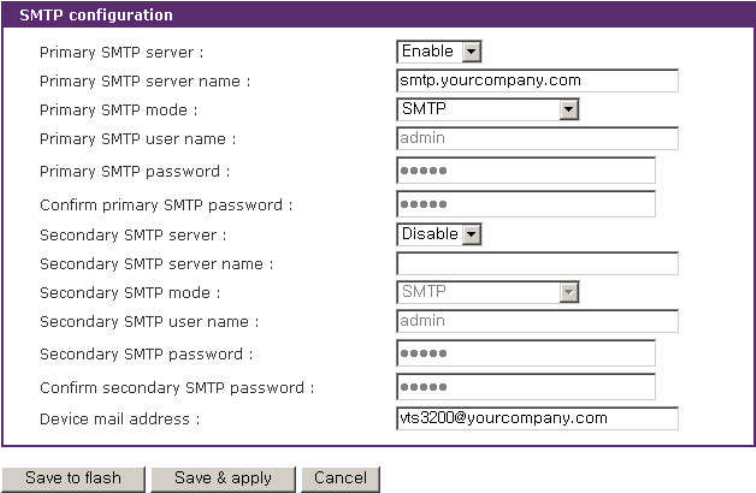Click the Secondary SMTP server dropdown arrow
The height and width of the screenshot is (493, 756).
click(472, 234)
